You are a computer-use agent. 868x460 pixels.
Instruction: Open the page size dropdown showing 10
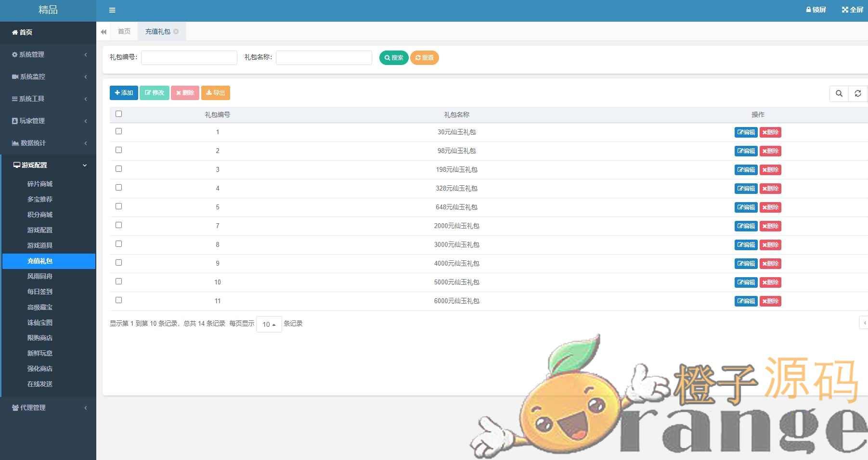pyautogui.click(x=269, y=324)
